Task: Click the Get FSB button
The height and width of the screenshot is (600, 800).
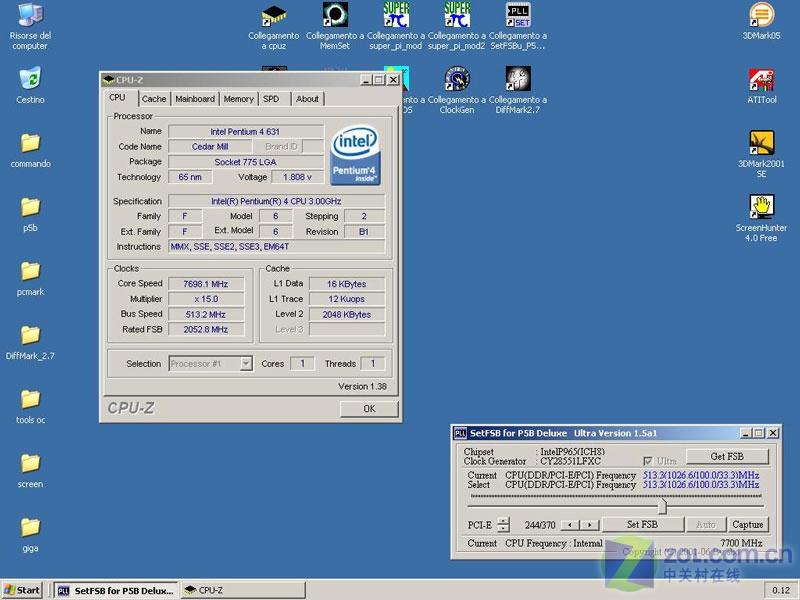Action: pyautogui.click(x=726, y=456)
